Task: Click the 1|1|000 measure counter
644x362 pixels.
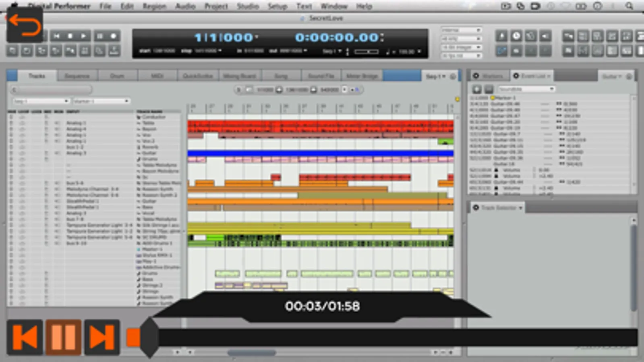Action: (224, 37)
